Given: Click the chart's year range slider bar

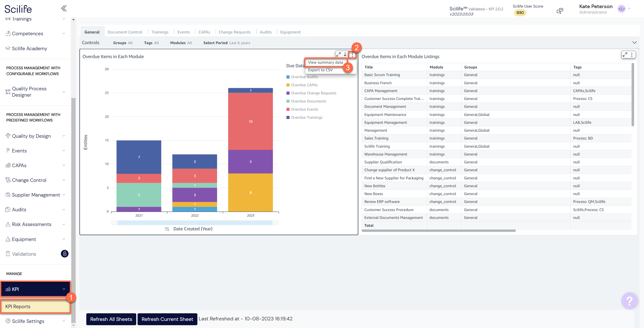Looking at the screenshot, I should tap(195, 223).
